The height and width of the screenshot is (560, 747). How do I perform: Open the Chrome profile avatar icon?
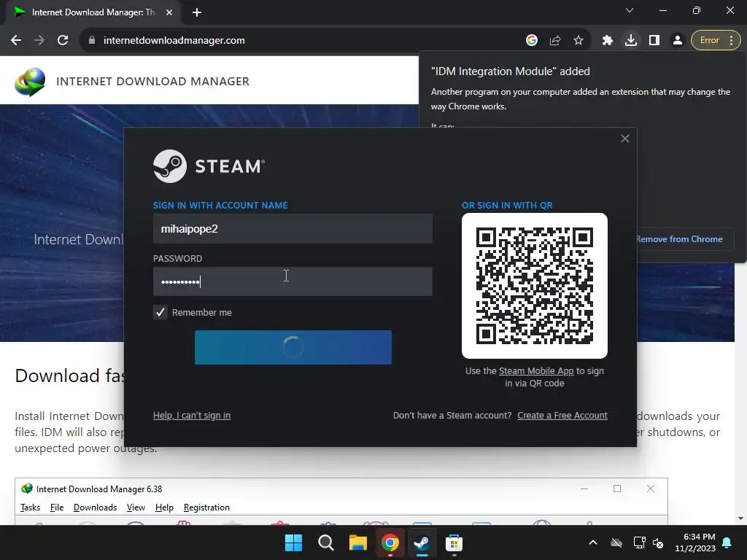point(678,41)
